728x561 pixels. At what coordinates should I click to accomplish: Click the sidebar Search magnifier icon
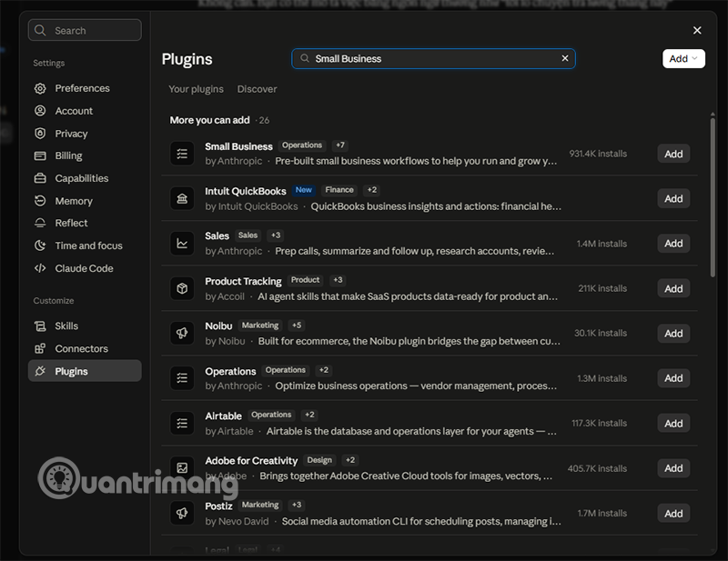tap(40, 30)
